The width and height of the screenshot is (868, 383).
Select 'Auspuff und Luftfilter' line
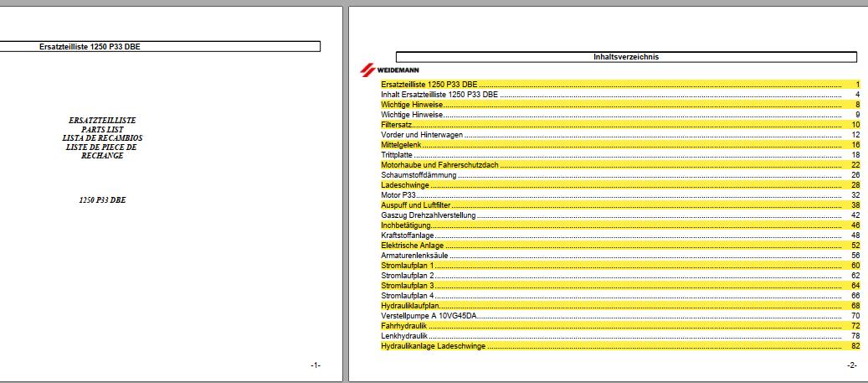(620, 205)
